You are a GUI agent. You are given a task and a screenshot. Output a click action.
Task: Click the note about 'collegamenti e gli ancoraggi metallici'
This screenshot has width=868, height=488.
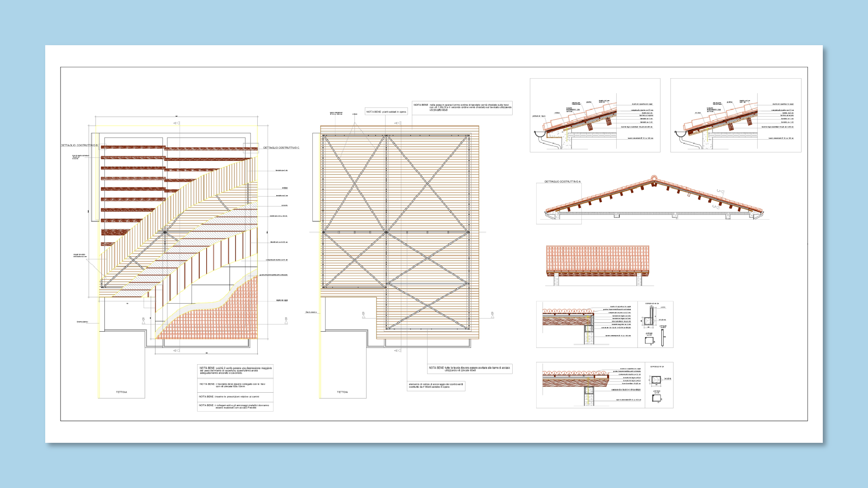236,407
